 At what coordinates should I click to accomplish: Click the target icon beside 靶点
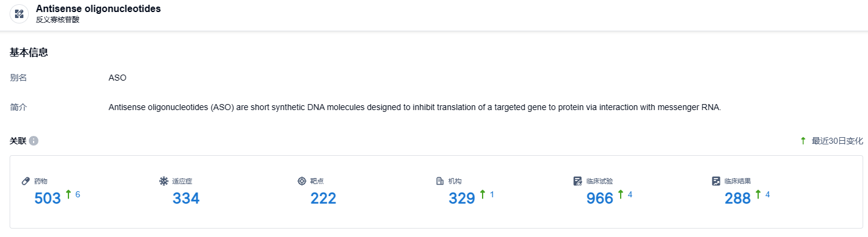coord(302,181)
